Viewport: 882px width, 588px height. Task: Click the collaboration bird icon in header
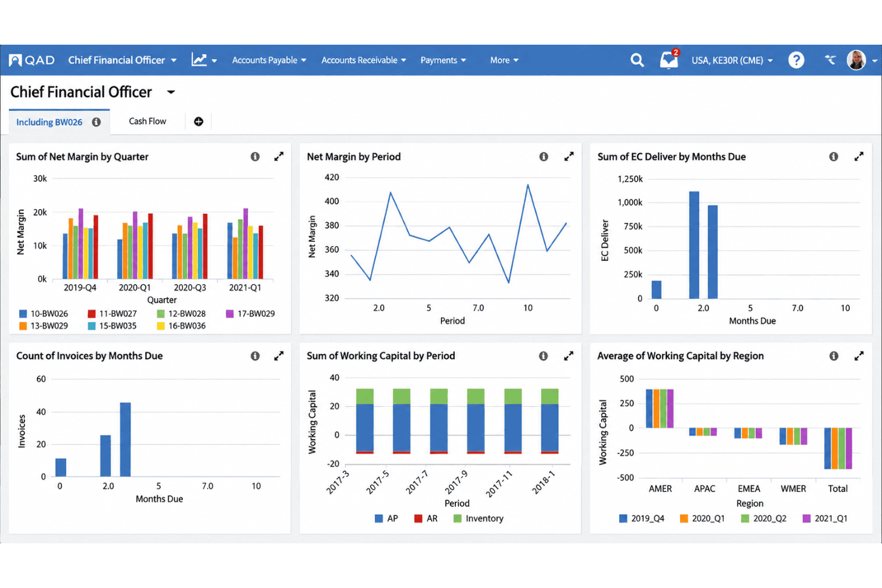830,60
